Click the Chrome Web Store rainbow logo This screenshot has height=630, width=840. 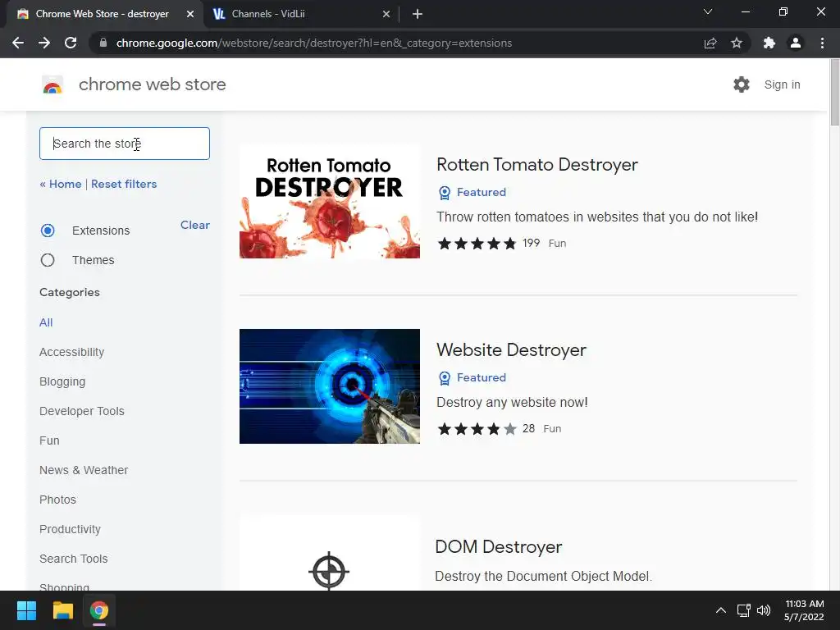tap(52, 84)
